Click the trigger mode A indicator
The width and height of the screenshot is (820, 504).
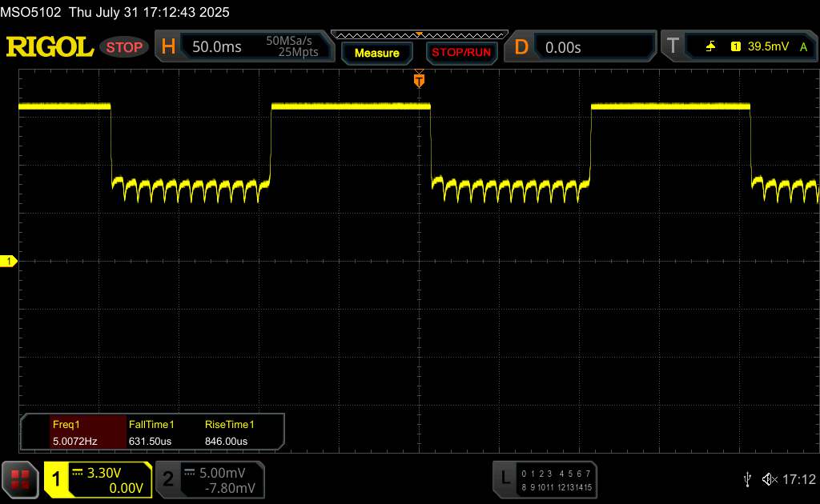tap(804, 47)
